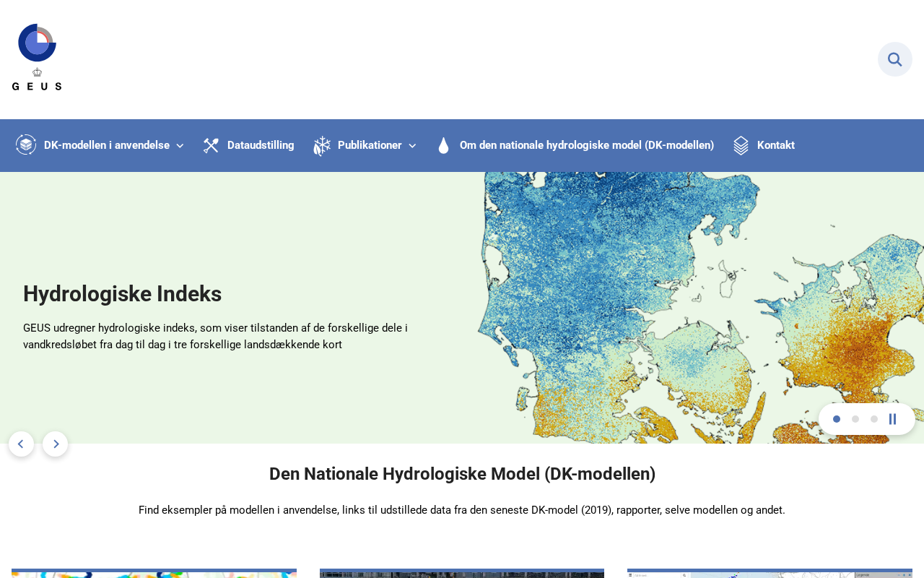This screenshot has width=924, height=578.
Task: Expand DK-modellen i anvendelse dropdown chevron
Action: tap(180, 146)
